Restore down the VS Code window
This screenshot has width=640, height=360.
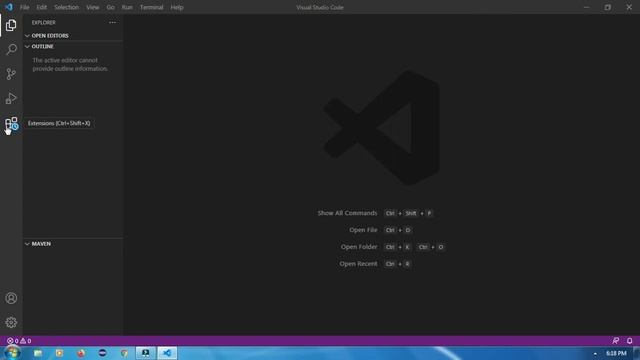[608, 7]
